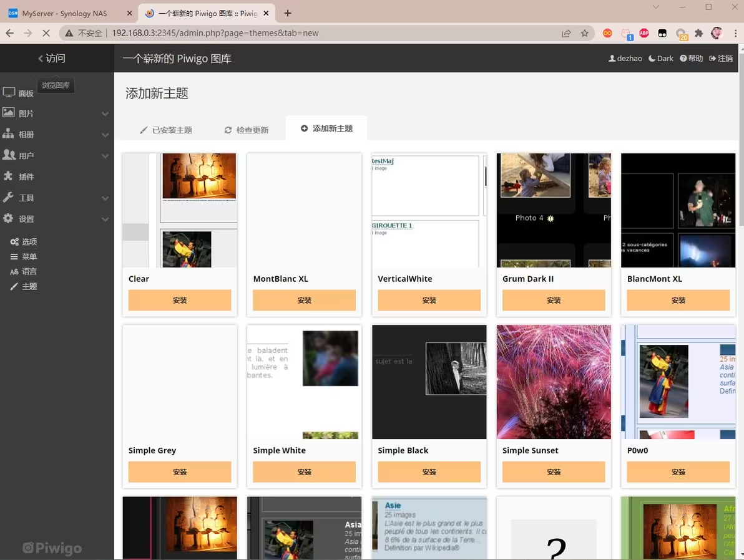
Task: Click the Tools wrench icon in sidebar
Action: tap(9, 198)
